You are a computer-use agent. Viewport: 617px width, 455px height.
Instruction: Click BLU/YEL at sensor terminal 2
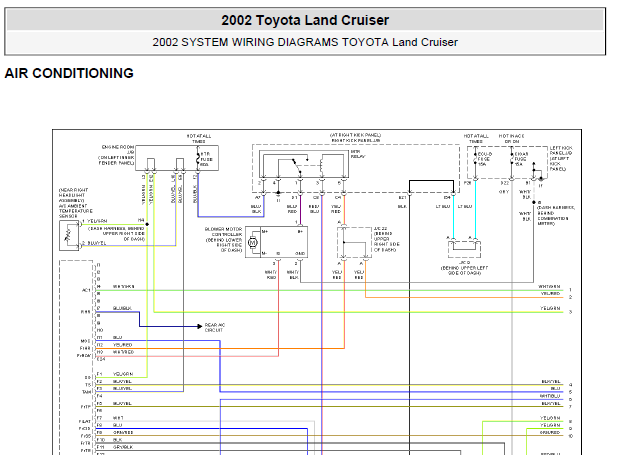coord(97,243)
